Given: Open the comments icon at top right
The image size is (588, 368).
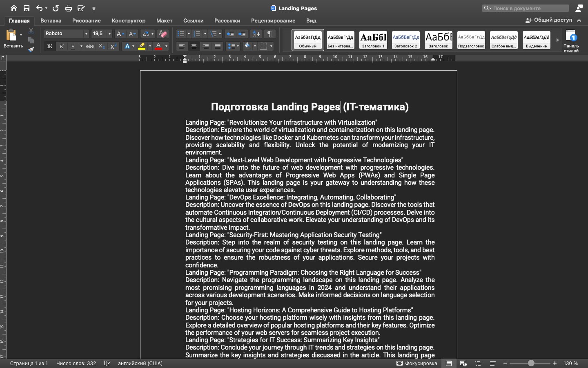Looking at the screenshot, I should 579,8.
